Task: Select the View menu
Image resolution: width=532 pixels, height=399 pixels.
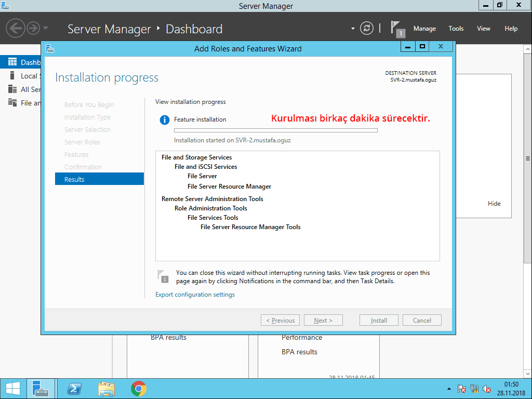Action: click(x=483, y=29)
